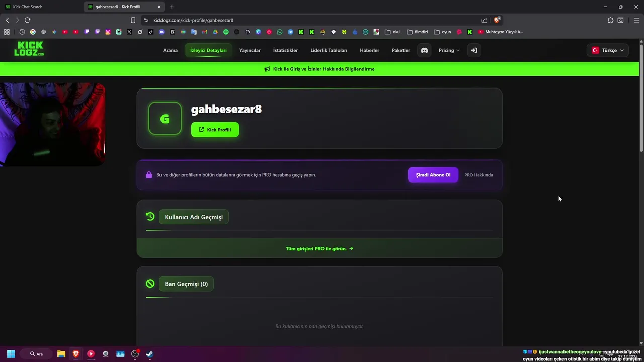Click the apps grid icon in bookmarks bar
This screenshot has height=362, width=644.
tap(7, 32)
